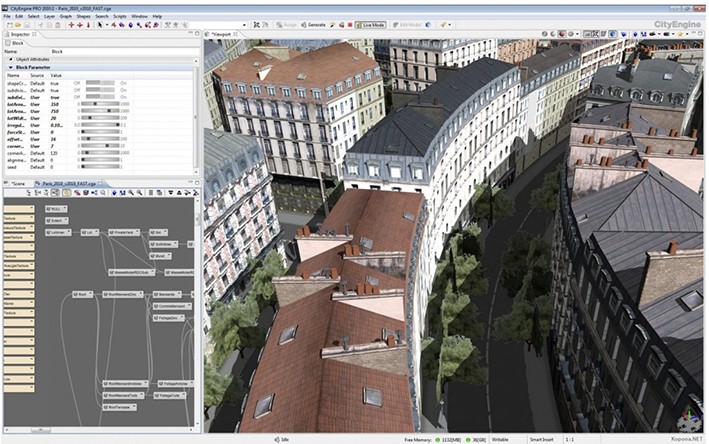This screenshot has height=444, width=709.
Task: Toggle the subdivis... Off/On switch
Action: [99, 89]
